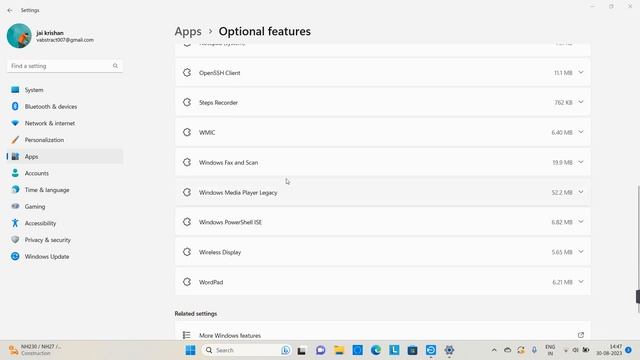The height and width of the screenshot is (360, 640).
Task: Select the Apps category in sidebar
Action: [65, 156]
